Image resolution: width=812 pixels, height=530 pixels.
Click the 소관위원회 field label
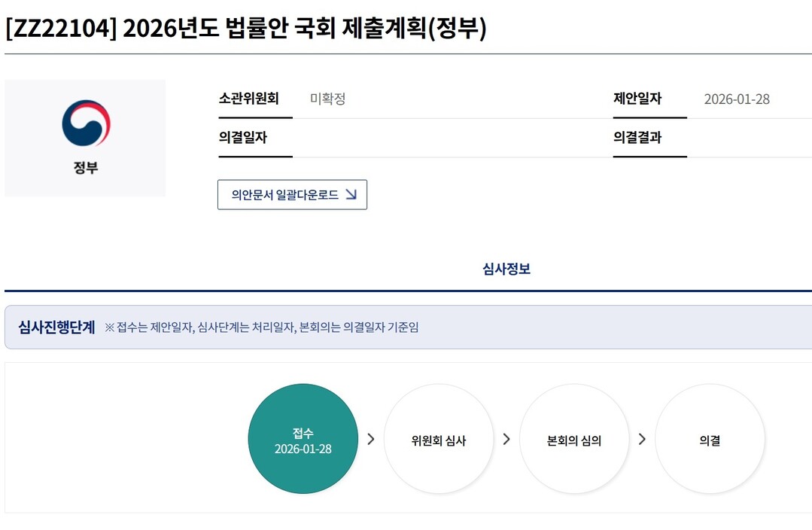point(248,99)
